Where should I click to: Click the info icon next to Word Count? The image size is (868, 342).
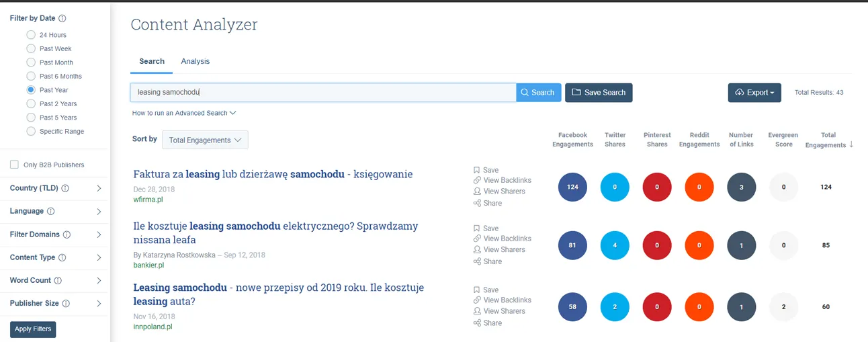pyautogui.click(x=58, y=280)
